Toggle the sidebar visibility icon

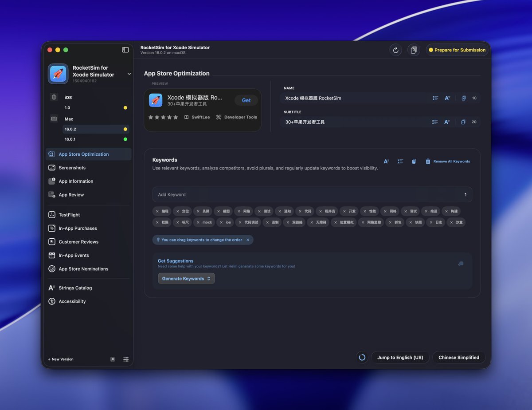pos(125,50)
